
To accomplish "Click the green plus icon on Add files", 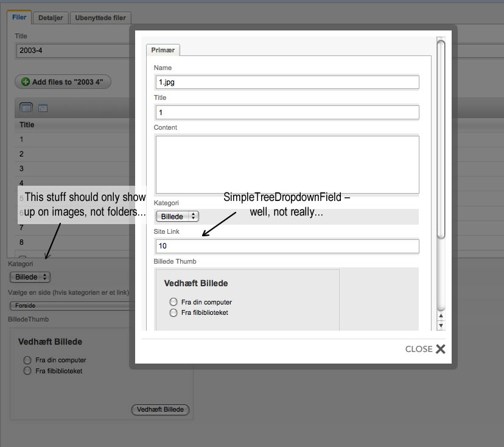I will point(26,82).
